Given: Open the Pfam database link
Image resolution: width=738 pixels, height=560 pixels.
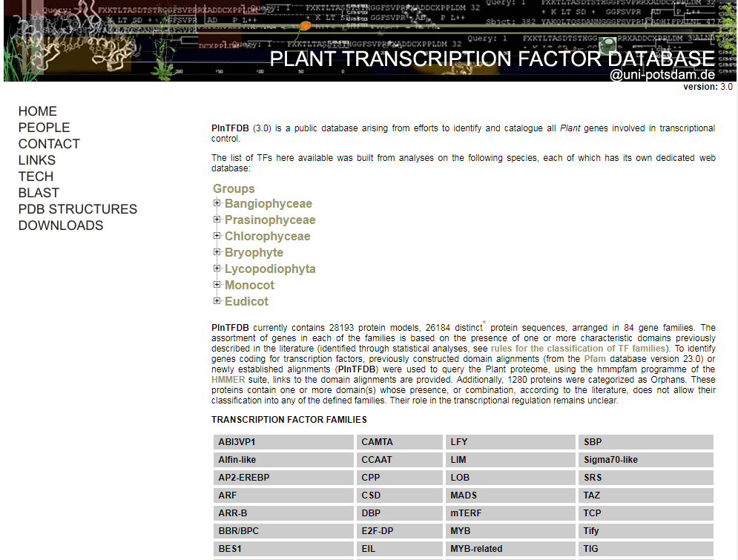Looking at the screenshot, I should [594, 359].
